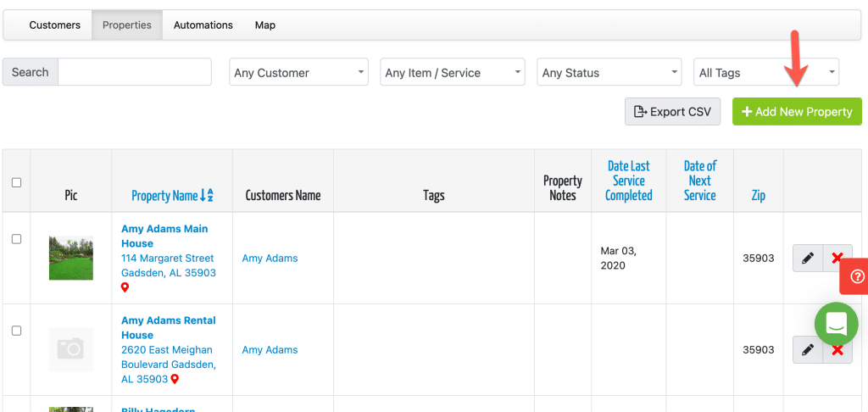Image resolution: width=868 pixels, height=412 pixels.
Task: Sort by Date Last Service Completed
Action: [x=628, y=181]
